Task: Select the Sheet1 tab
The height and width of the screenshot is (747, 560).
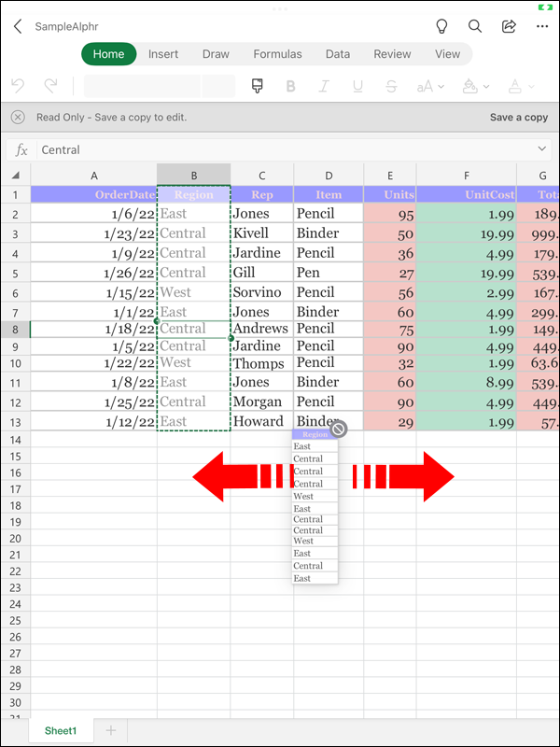Action: pyautogui.click(x=61, y=731)
